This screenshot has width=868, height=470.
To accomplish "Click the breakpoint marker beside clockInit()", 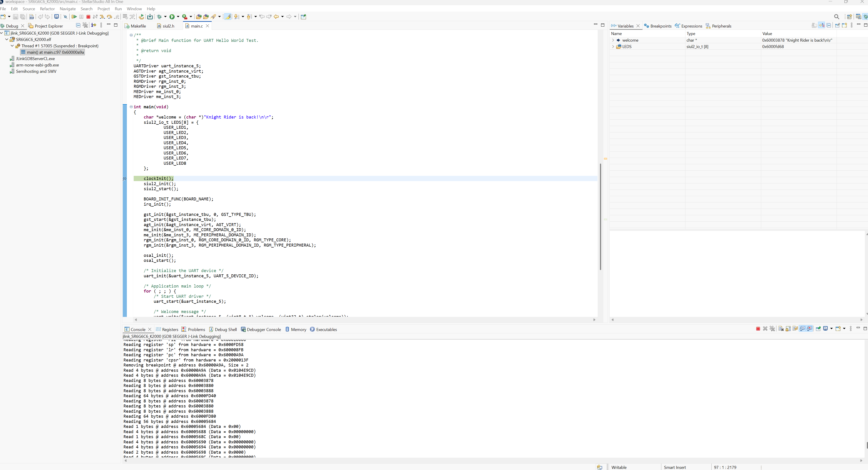I will click(x=124, y=179).
